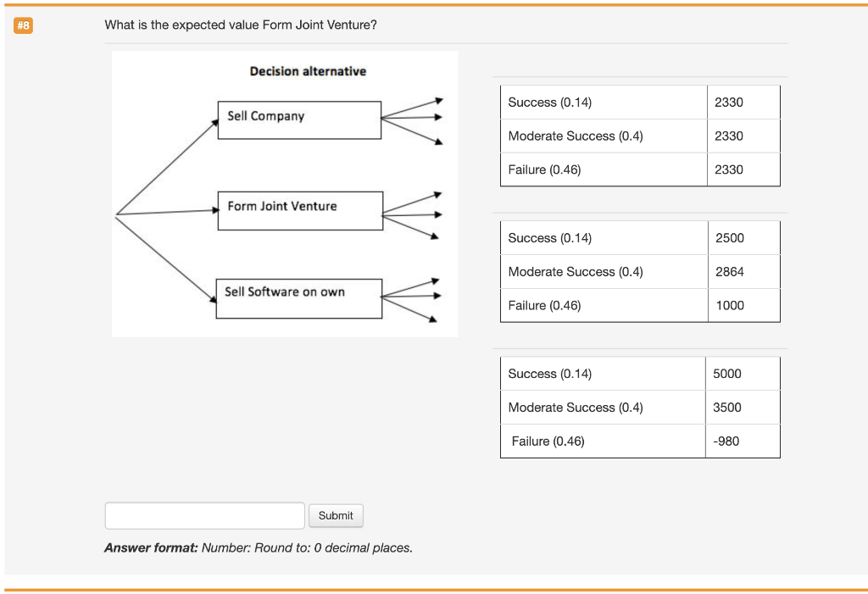Select the Sell Company decision box
Screen dimensions: 868x594
298,119
